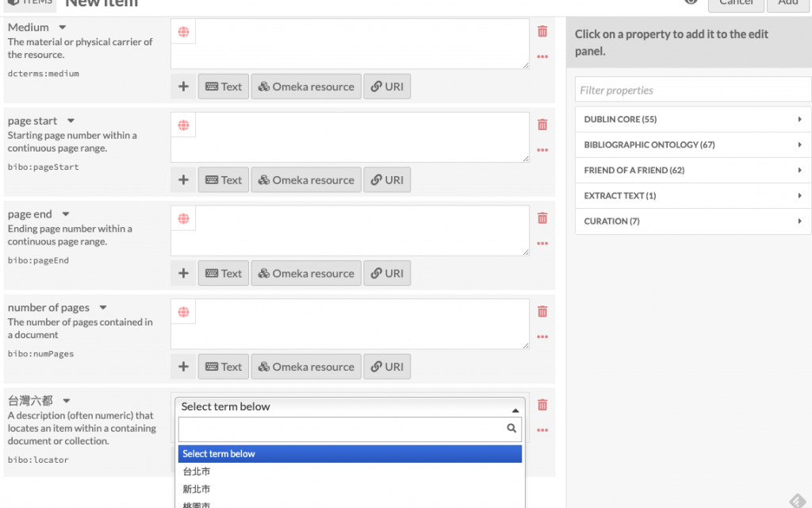Toggle the eye visibility icon in header
Screen dimensions: 812x508
point(691,2)
